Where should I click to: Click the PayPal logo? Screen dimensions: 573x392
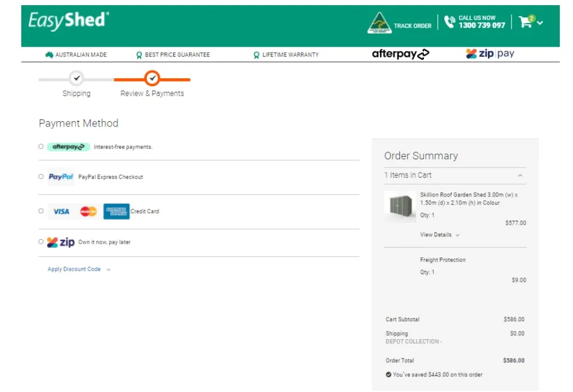(60, 177)
